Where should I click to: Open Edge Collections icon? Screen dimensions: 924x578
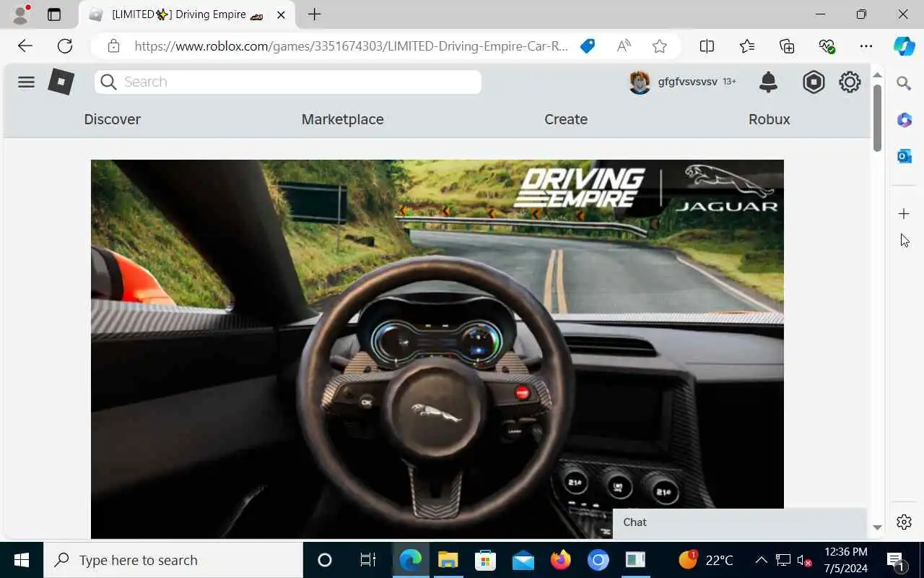coord(787,46)
